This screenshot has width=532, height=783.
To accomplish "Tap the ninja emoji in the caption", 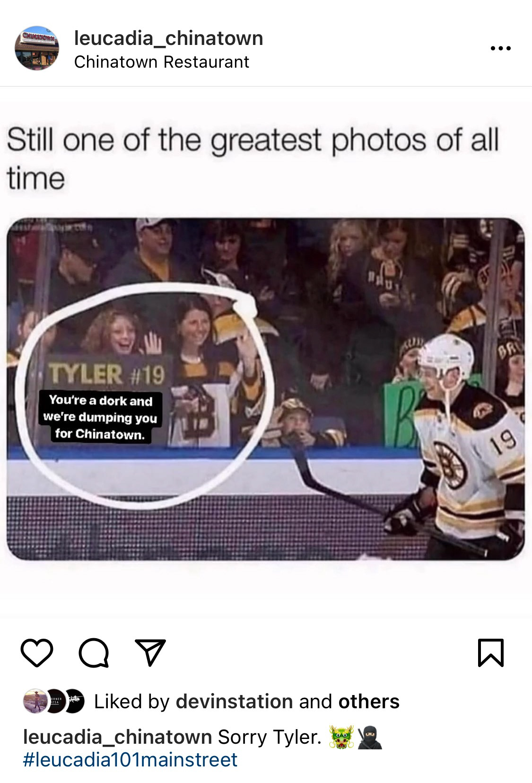I will (370, 738).
